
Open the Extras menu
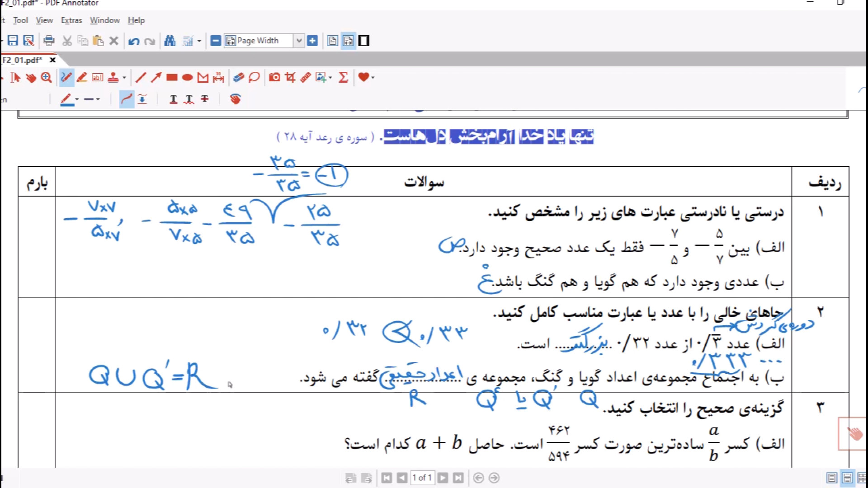point(71,20)
